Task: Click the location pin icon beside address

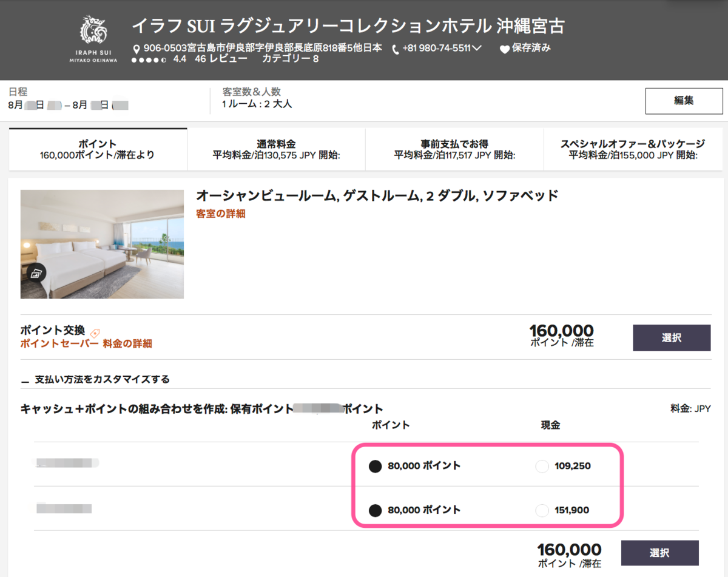Action: pos(136,49)
